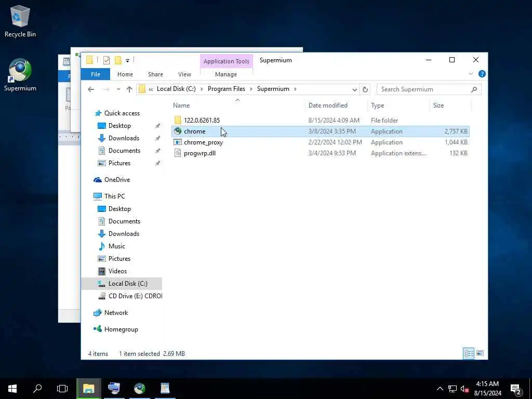This screenshot has height=399, width=532.
Task: Open Task View on the taskbar
Action: [62, 389]
